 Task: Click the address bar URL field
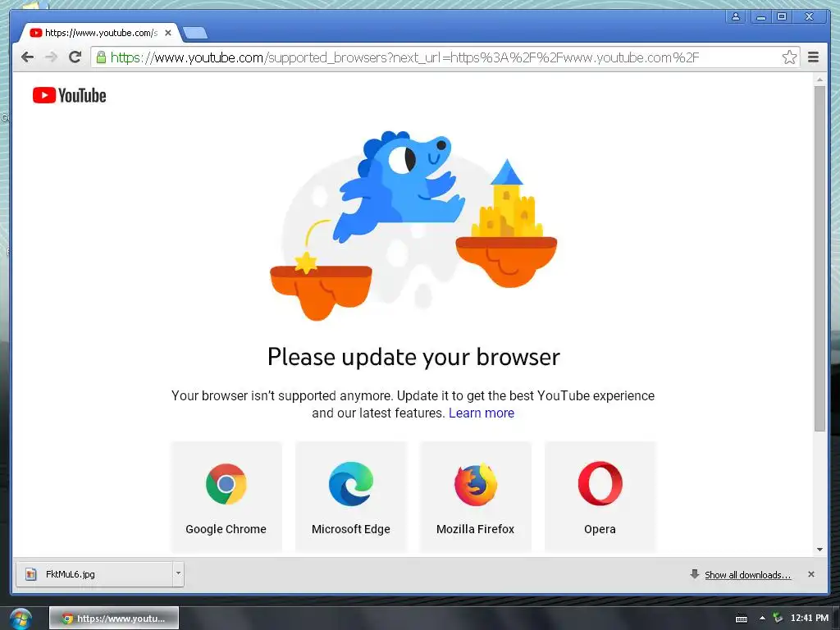[x=445, y=57]
